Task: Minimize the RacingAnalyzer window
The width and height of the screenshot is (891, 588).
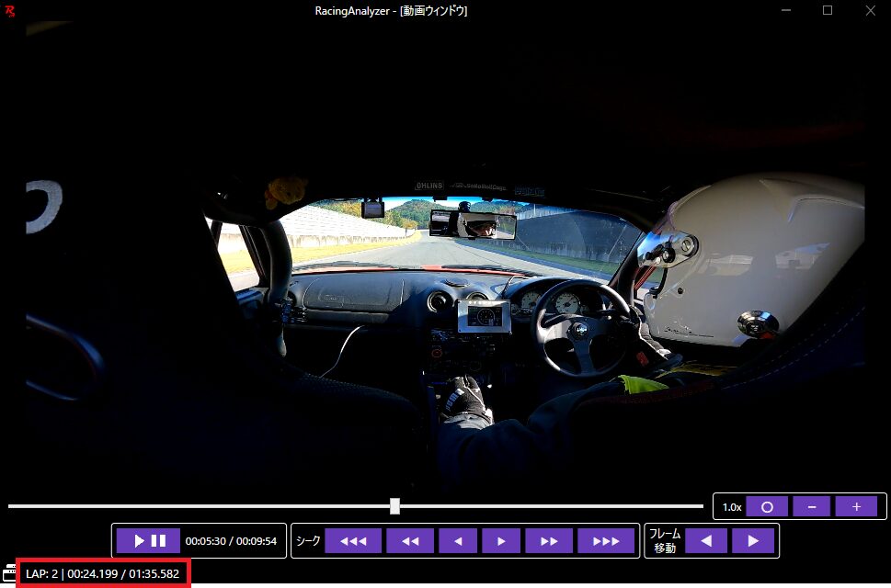Action: coord(785,11)
